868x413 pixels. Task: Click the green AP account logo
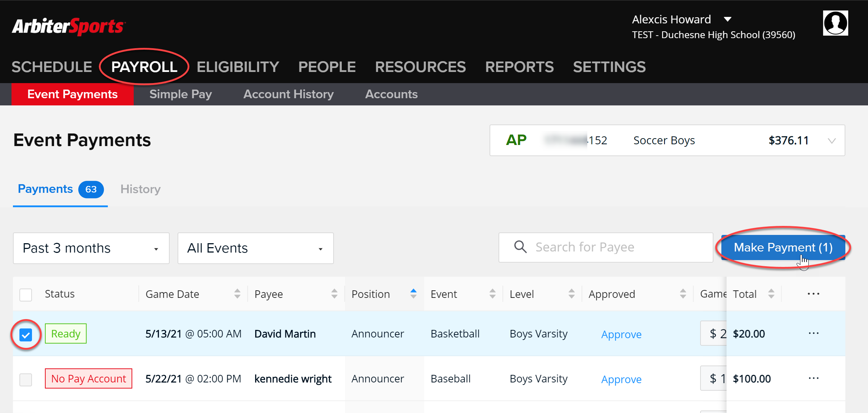pyautogui.click(x=516, y=140)
